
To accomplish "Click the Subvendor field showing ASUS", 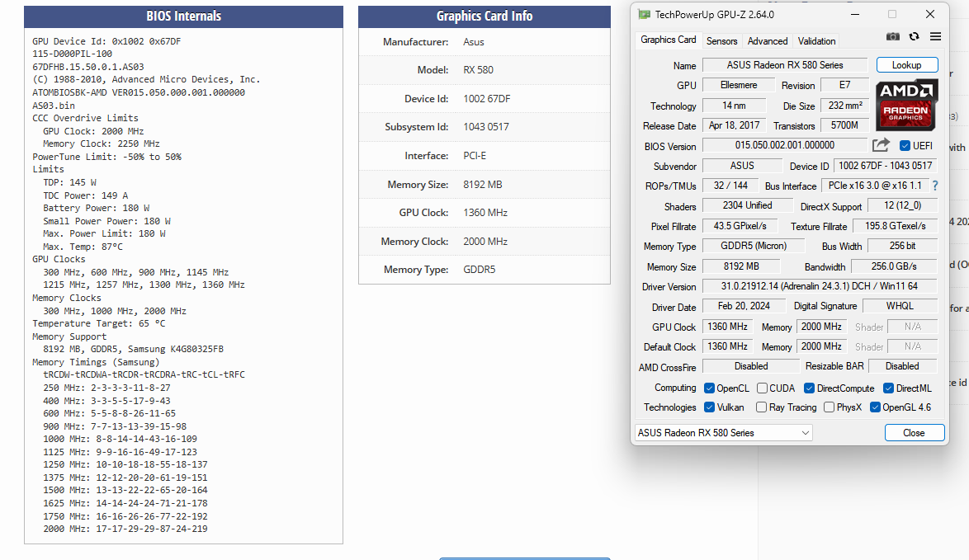I will [742, 166].
